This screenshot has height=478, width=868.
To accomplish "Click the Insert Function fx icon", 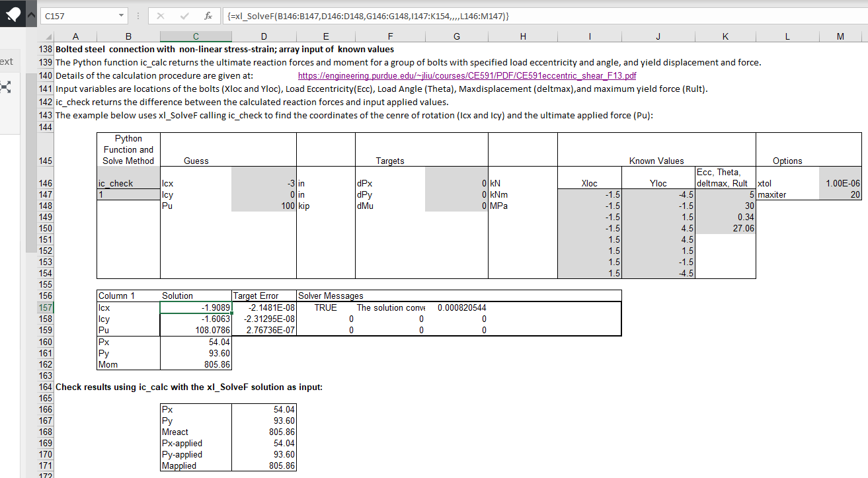I will tap(208, 15).
